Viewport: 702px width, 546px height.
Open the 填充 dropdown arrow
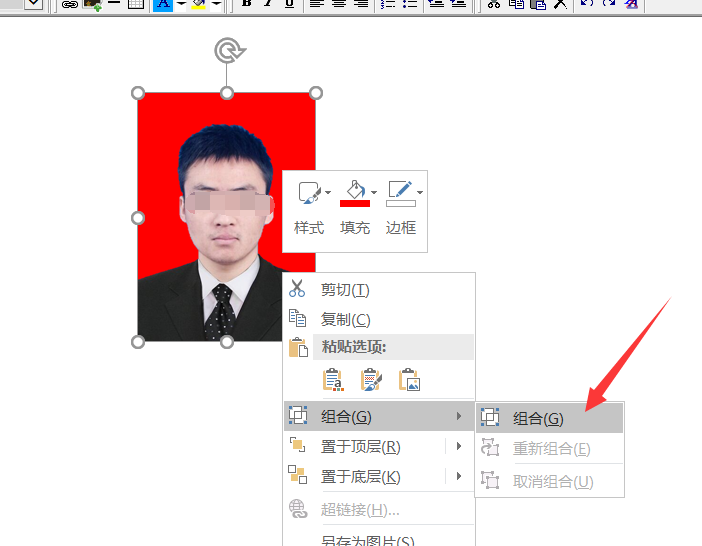pyautogui.click(x=374, y=192)
